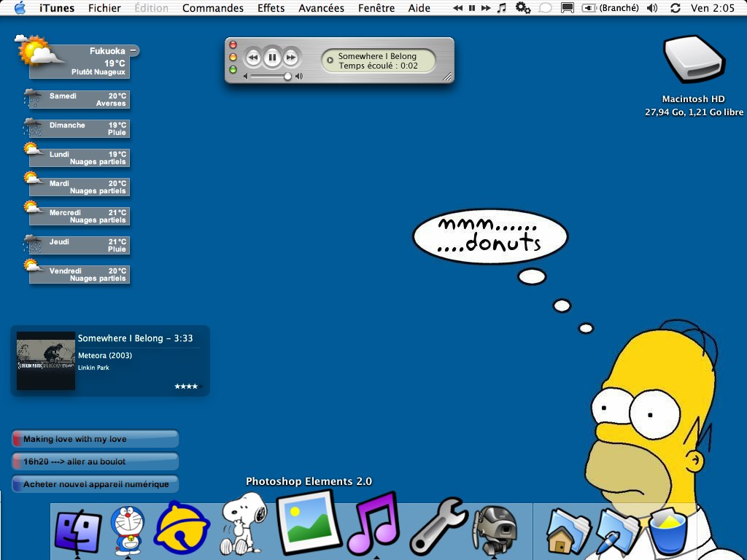Skip to previous track in iTunes mini player
This screenshot has height=560, width=747.
point(253,58)
